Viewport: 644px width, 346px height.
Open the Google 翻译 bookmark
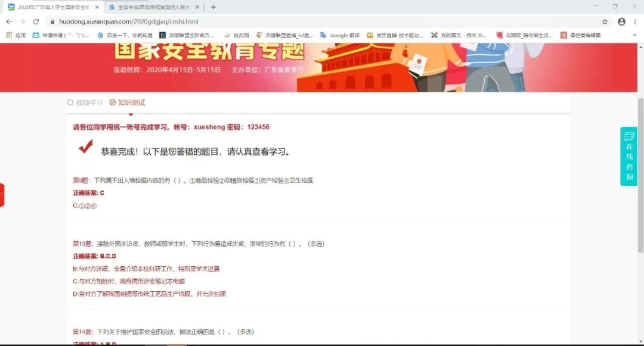coord(340,35)
